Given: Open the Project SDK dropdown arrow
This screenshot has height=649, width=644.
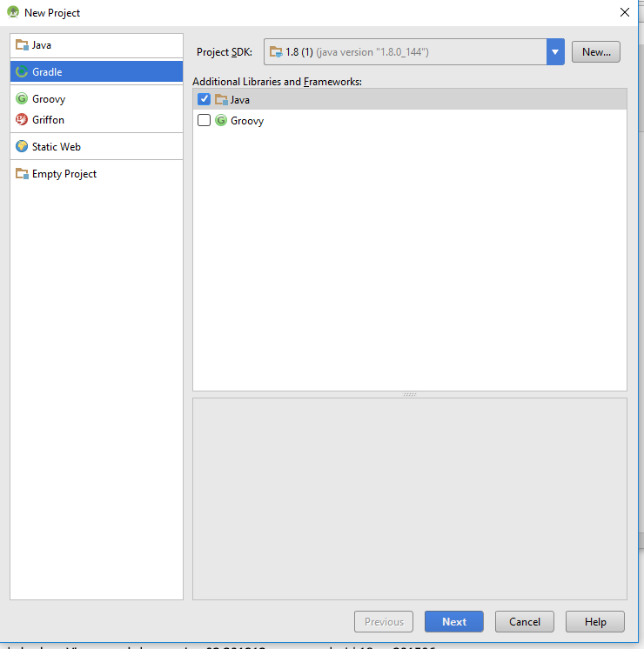Looking at the screenshot, I should coord(555,51).
